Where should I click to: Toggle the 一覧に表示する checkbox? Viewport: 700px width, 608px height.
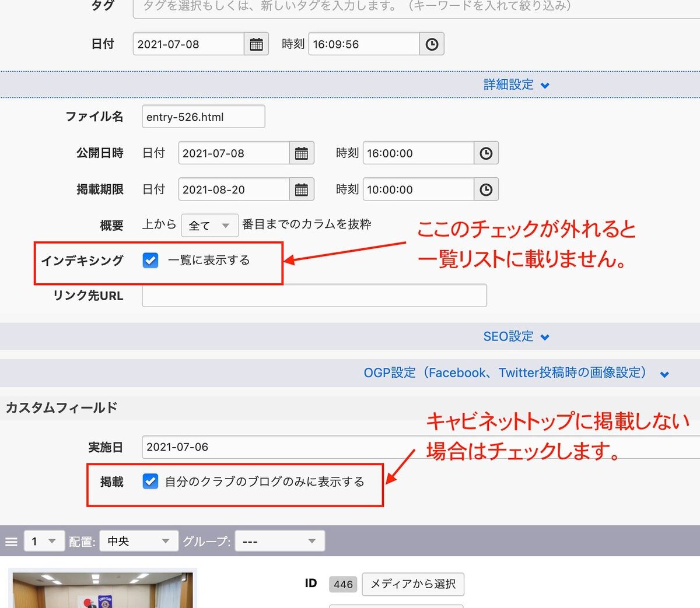(x=150, y=260)
